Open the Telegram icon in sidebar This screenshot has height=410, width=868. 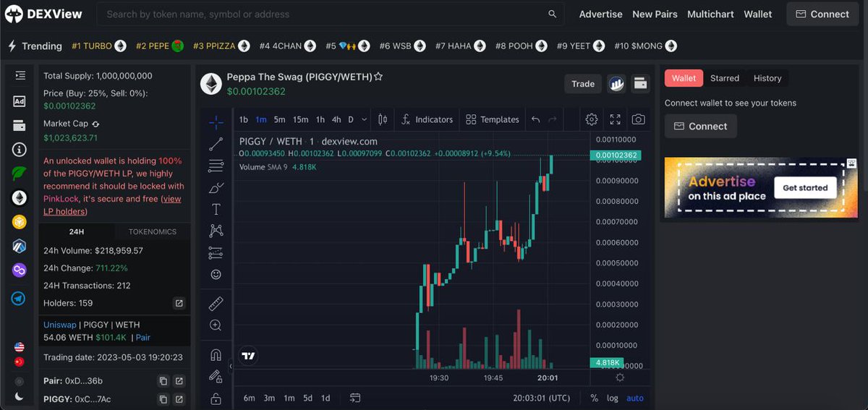coord(20,298)
